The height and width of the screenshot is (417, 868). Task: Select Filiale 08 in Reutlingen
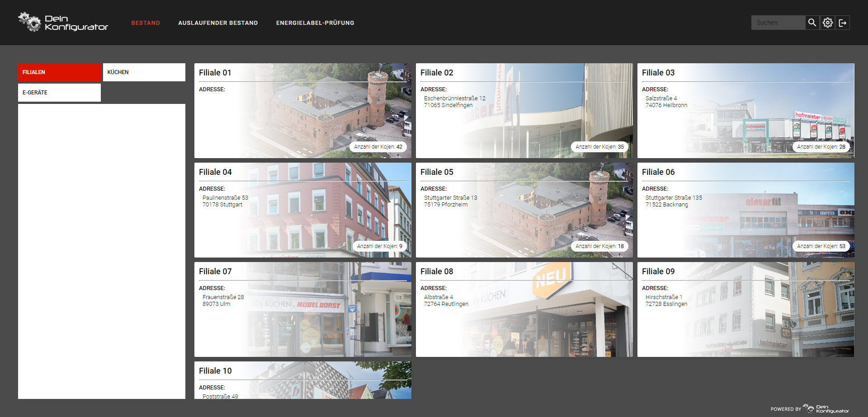tap(524, 309)
